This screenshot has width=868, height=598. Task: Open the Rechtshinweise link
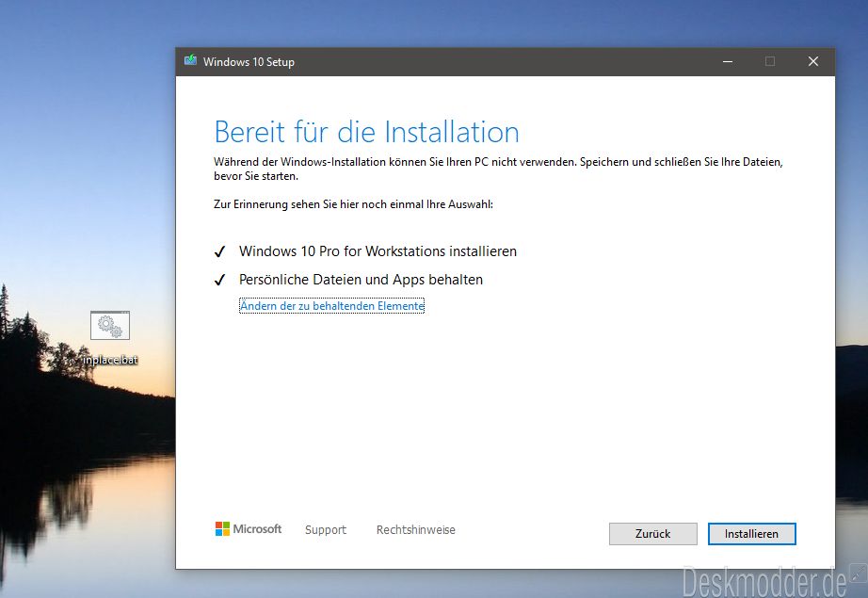416,530
